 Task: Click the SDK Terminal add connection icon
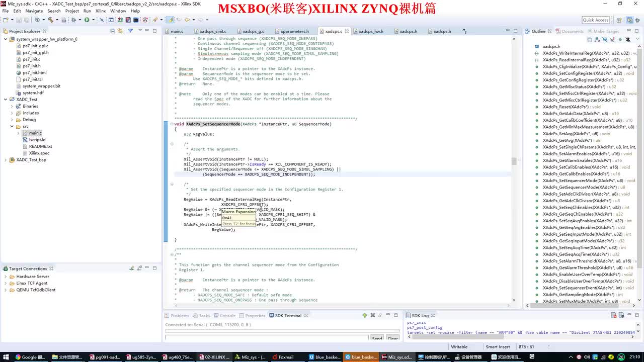click(x=365, y=315)
